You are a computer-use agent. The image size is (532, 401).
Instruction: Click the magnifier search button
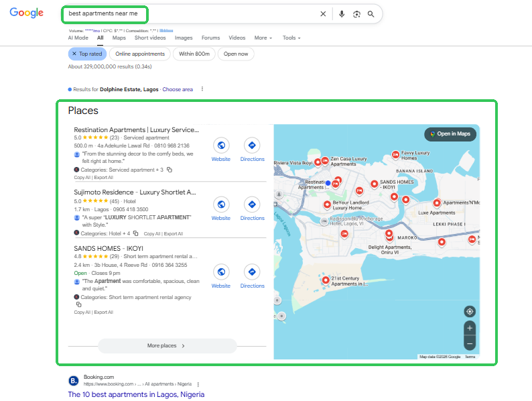point(371,13)
